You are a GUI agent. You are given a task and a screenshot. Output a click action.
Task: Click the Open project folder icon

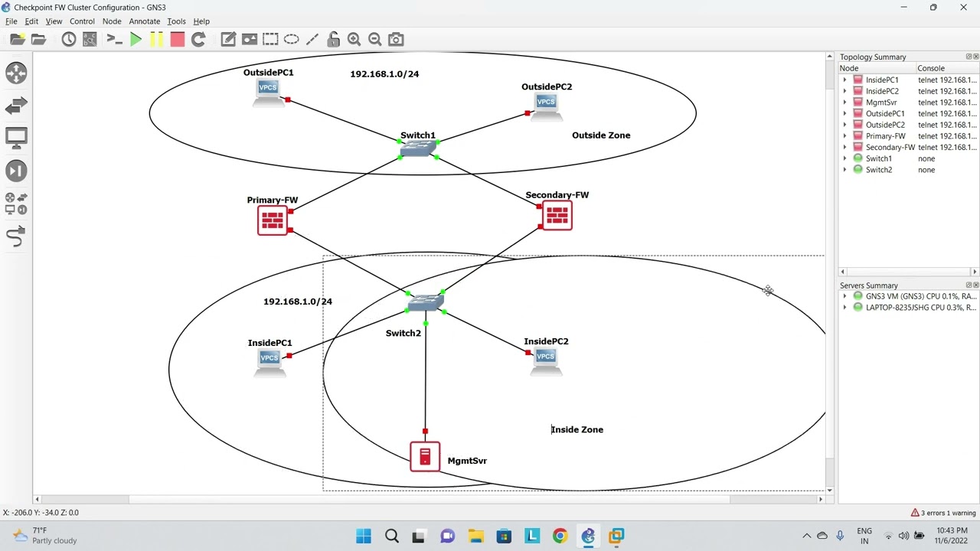[38, 39]
